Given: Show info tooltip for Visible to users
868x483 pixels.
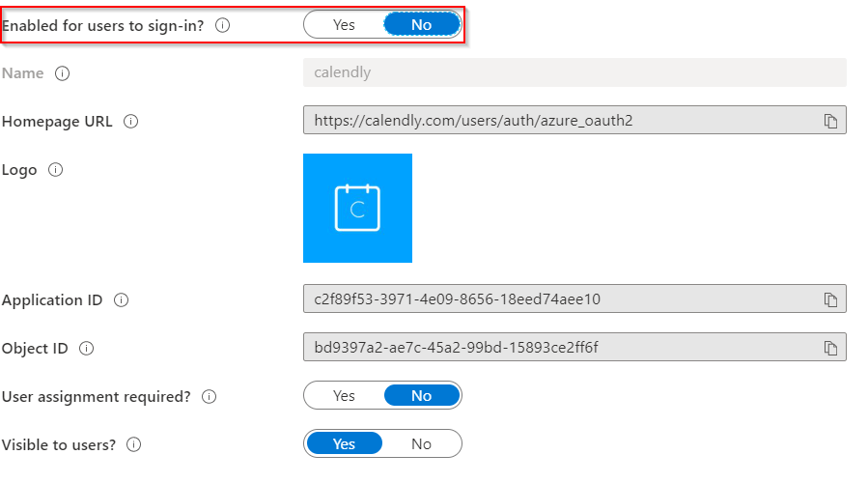Looking at the screenshot, I should pyautogui.click(x=134, y=444).
